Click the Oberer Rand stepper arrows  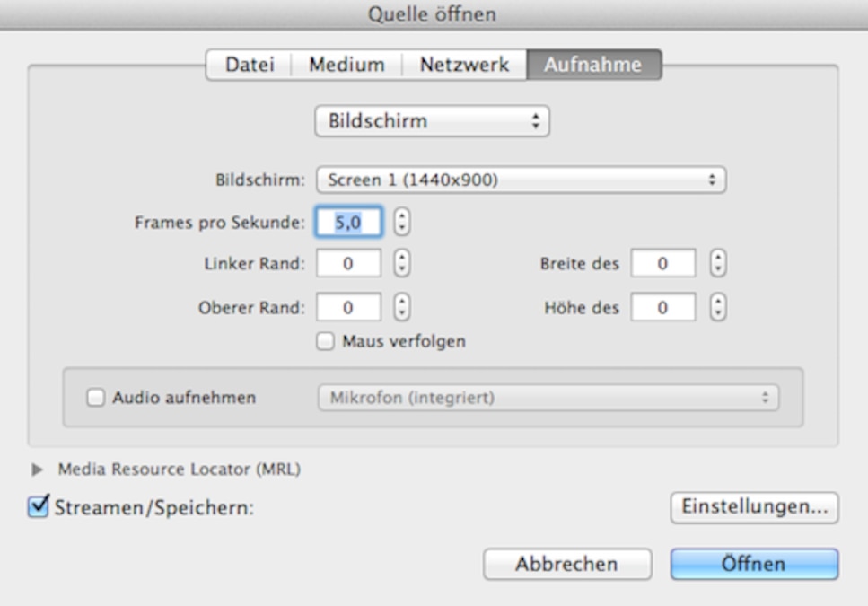(402, 307)
